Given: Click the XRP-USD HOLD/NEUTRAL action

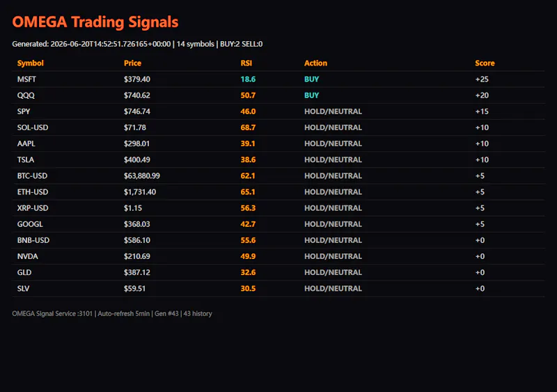Looking at the screenshot, I should pyautogui.click(x=333, y=208).
